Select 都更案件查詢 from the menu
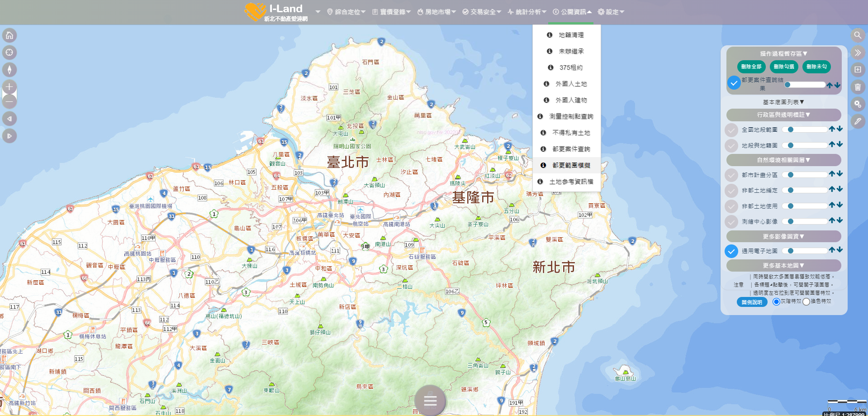Viewport: 868px width, 416px height. click(571, 149)
